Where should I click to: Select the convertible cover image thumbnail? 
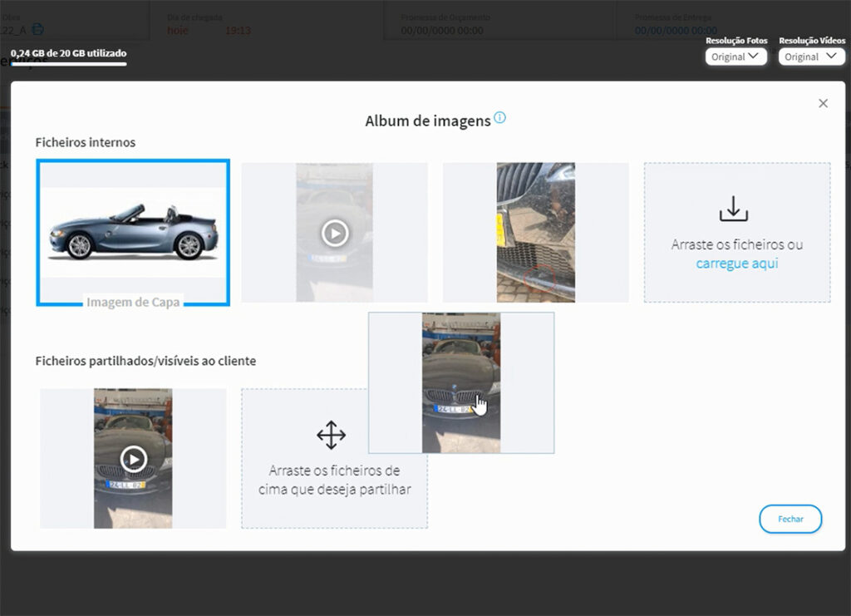click(133, 232)
